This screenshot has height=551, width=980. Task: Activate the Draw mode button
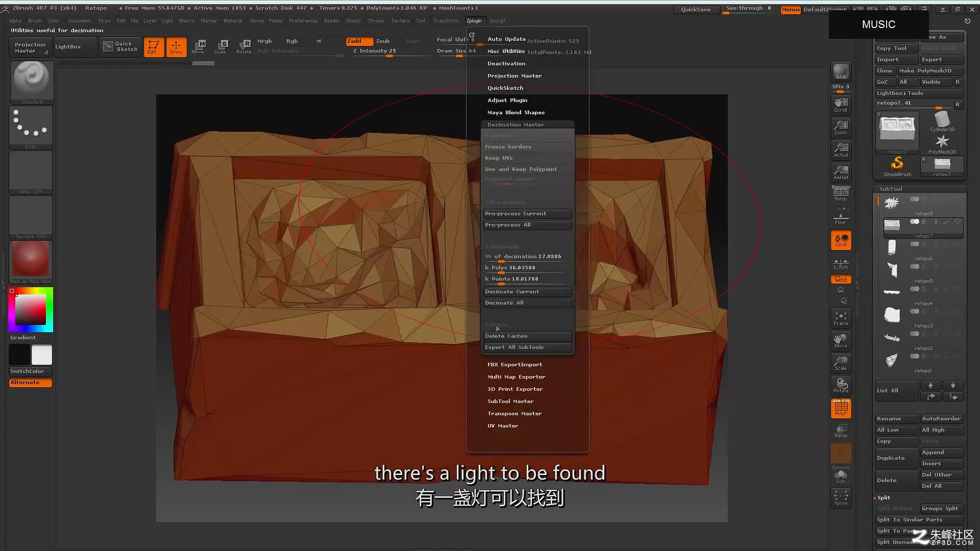tap(176, 47)
